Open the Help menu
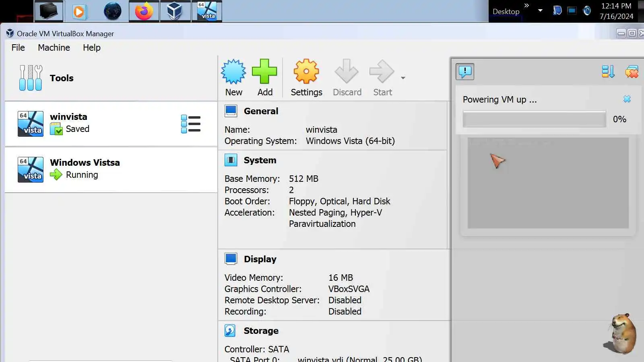 92,47
